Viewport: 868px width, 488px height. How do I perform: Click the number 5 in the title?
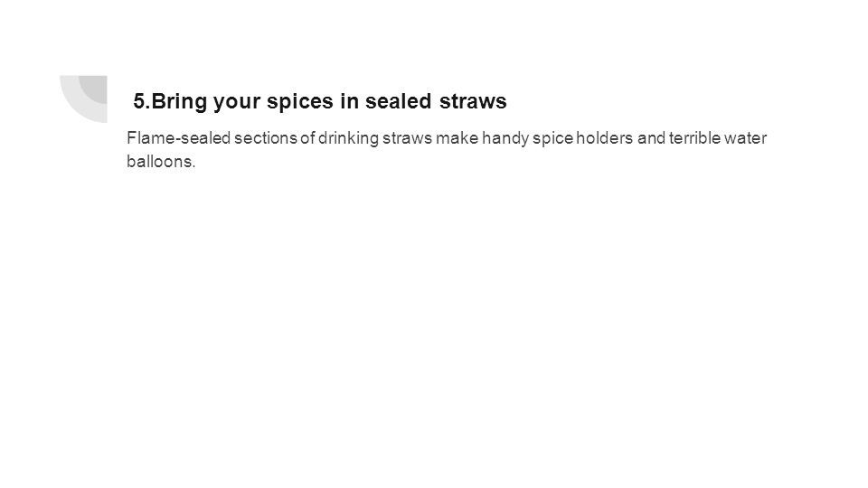coord(140,101)
